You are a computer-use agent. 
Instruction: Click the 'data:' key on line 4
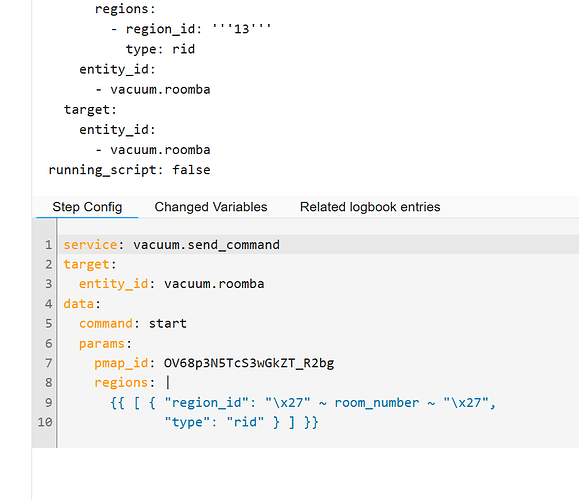click(82, 304)
